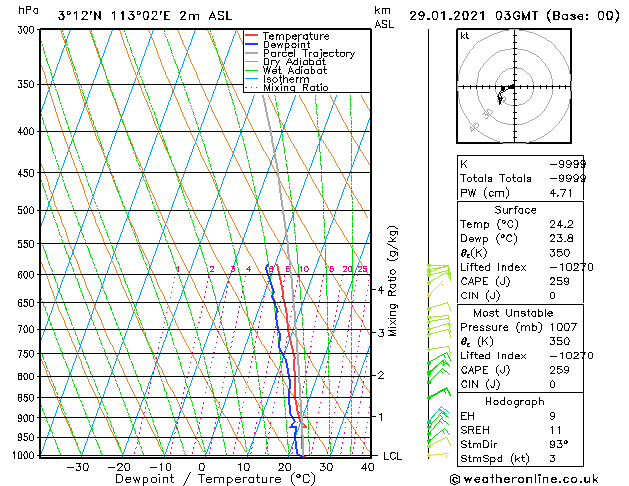Click the Isotherm legend label
Screen dimensions: 629x486
(286, 79)
